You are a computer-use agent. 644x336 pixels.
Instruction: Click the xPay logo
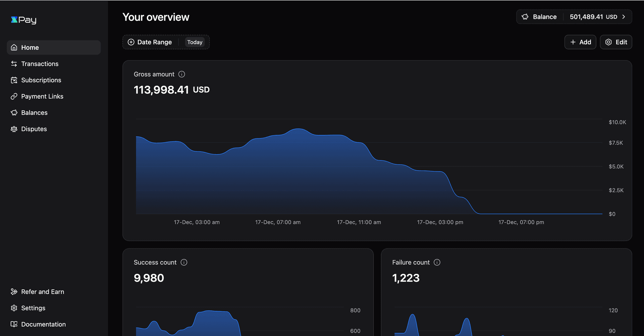tap(23, 20)
